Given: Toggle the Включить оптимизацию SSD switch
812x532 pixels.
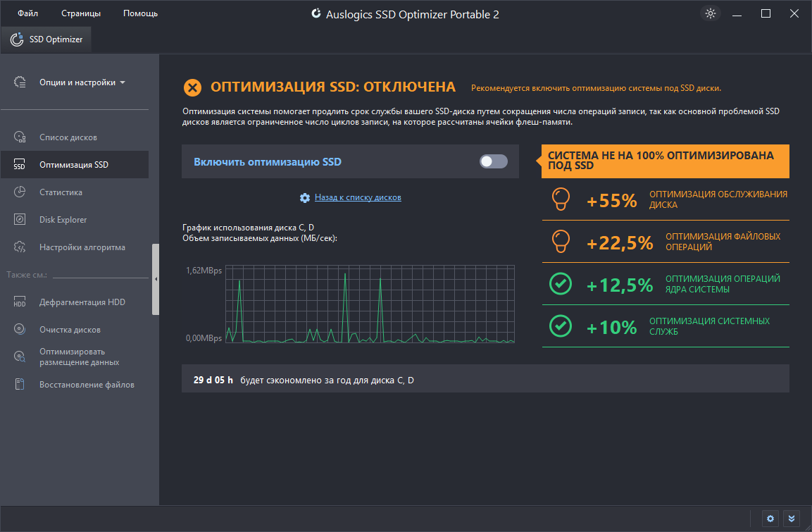Looking at the screenshot, I should tap(494, 161).
